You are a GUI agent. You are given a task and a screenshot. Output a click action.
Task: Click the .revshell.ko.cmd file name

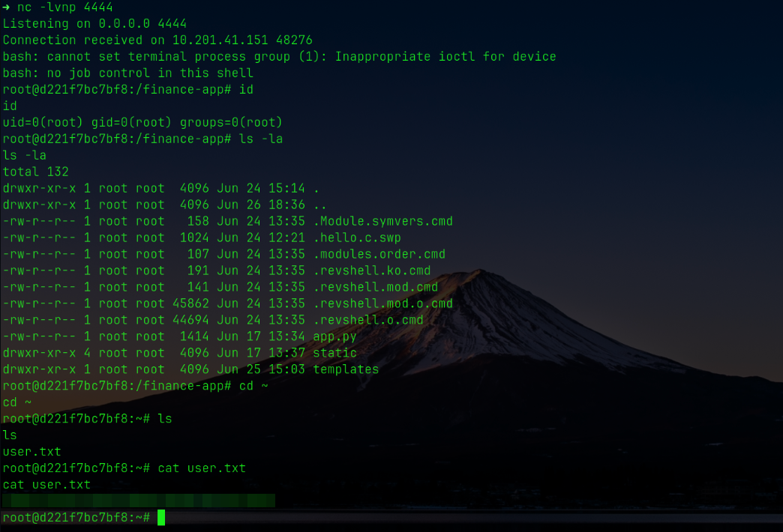(x=371, y=270)
